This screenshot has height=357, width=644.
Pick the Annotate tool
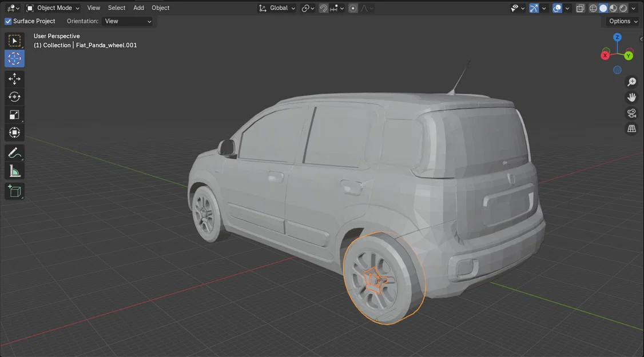click(x=14, y=153)
